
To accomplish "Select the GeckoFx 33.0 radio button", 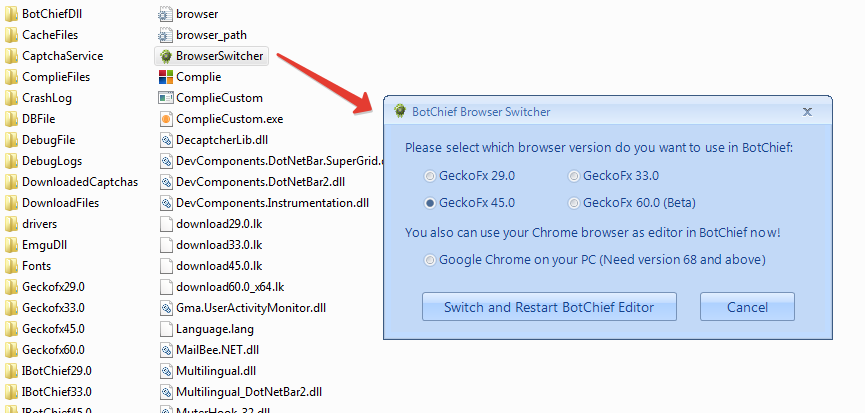I will point(574,176).
